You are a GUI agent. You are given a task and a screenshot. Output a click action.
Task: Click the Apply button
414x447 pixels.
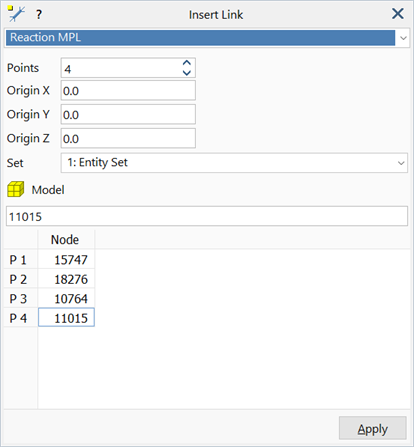click(373, 428)
